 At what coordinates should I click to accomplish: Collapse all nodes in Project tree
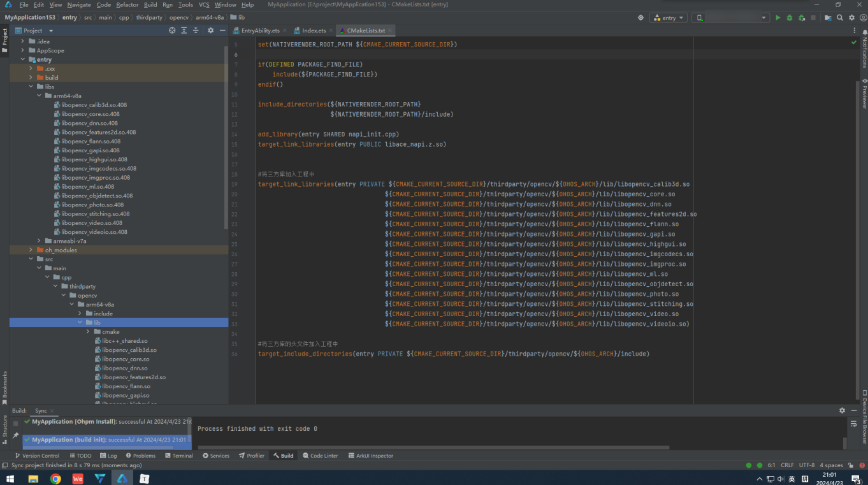(x=196, y=30)
